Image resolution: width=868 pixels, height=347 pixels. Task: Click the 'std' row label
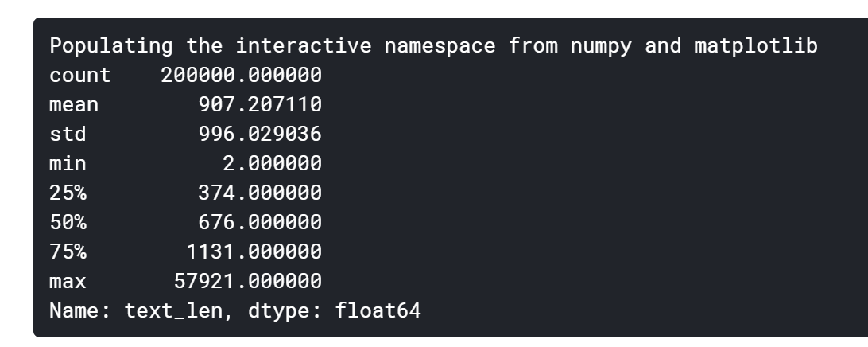point(68,134)
